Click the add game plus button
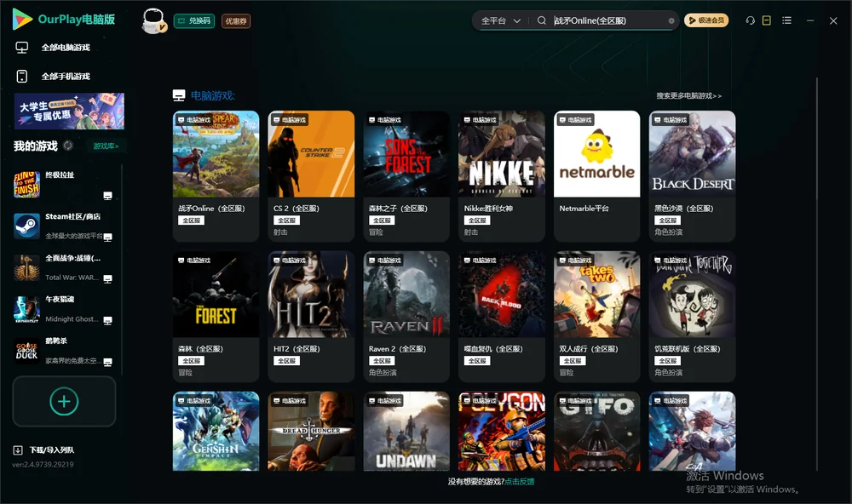The height and width of the screenshot is (504, 852). point(64,401)
